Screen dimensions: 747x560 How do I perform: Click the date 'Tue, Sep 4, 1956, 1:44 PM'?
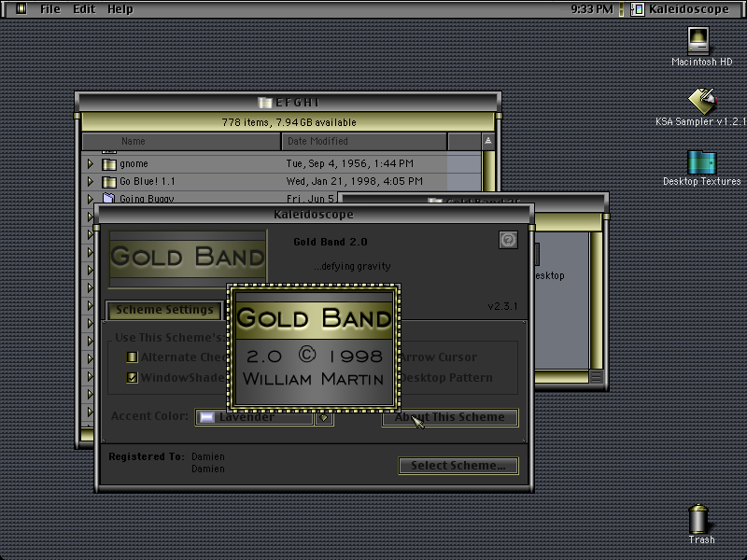click(x=349, y=164)
